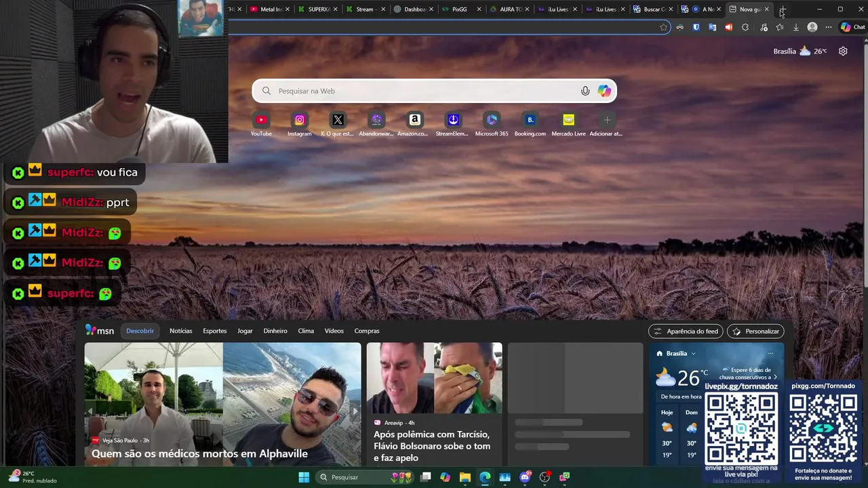Open a new browser tab
The image size is (868, 488).
pyautogui.click(x=783, y=9)
